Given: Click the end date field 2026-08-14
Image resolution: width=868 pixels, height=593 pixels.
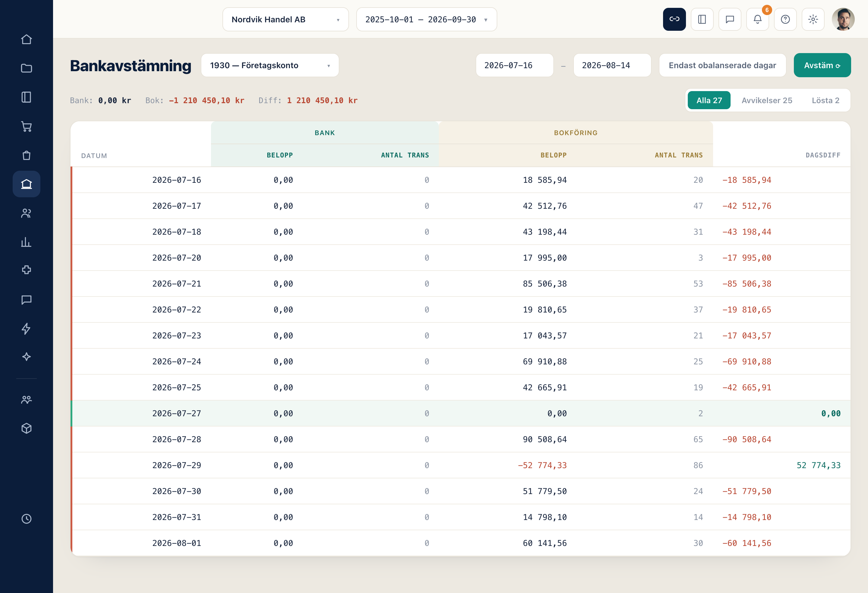Looking at the screenshot, I should 612,65.
